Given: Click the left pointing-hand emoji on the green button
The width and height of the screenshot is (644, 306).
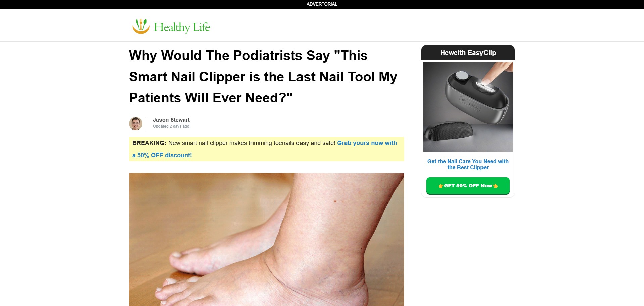Looking at the screenshot, I should [441, 186].
